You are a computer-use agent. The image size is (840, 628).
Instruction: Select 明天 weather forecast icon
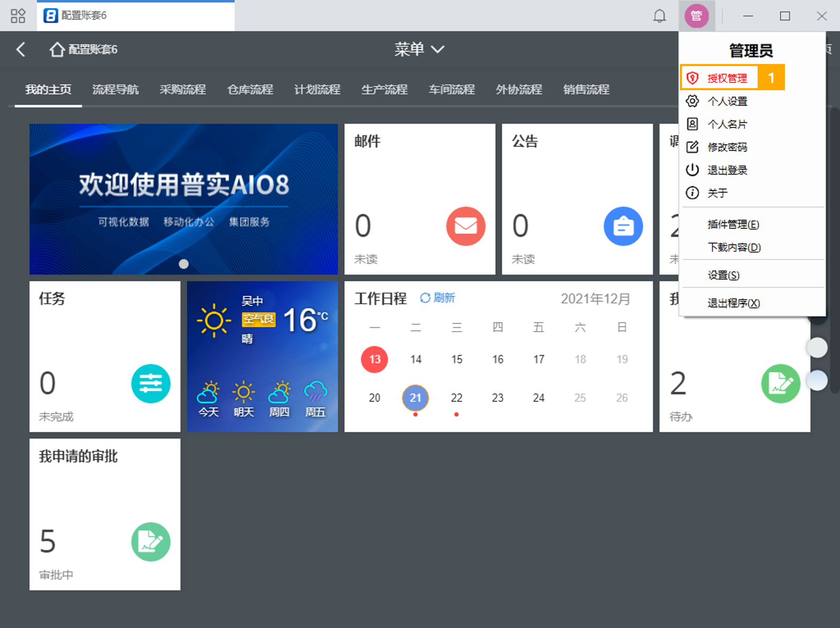tap(244, 392)
